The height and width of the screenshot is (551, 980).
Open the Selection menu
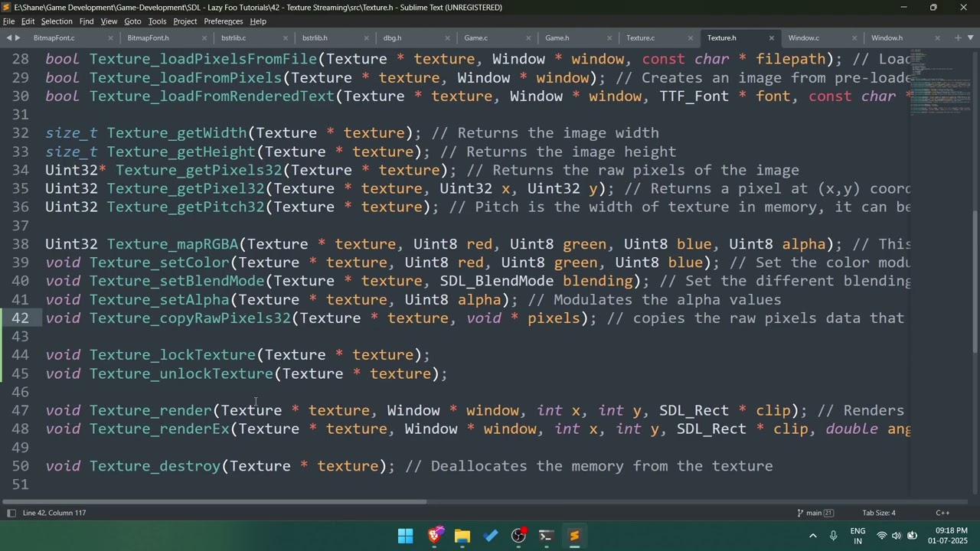(x=57, y=21)
